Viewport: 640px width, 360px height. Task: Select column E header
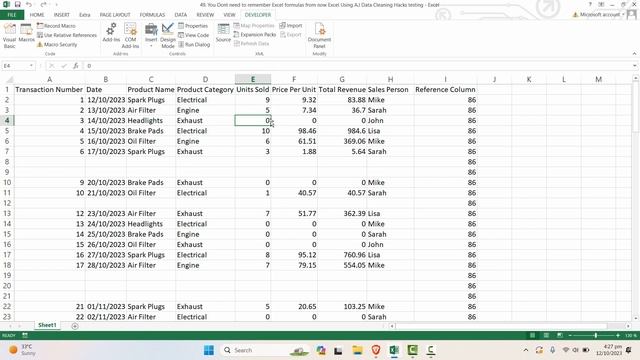pos(253,79)
